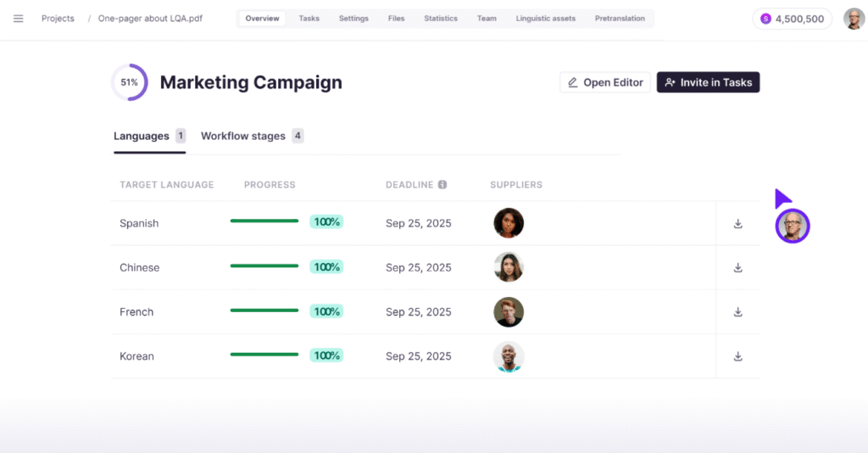The image size is (868, 453).
Task: Click the purple coin balance icon
Action: 766,19
